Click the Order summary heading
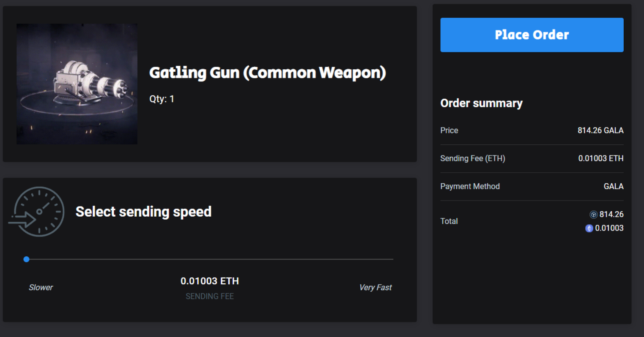 pyautogui.click(x=481, y=103)
